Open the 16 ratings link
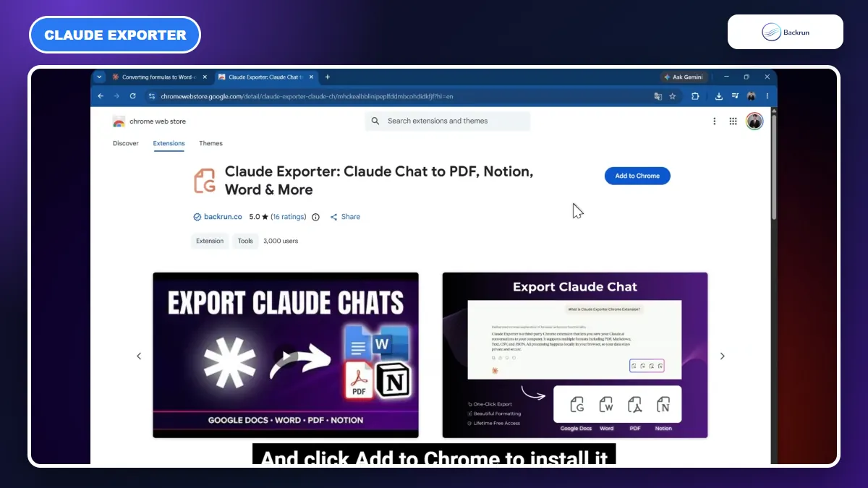 point(289,217)
